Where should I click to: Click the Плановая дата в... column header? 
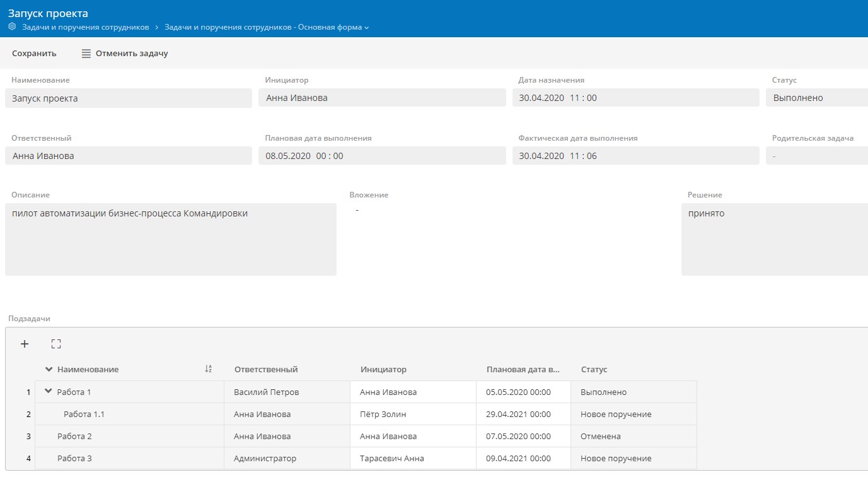(x=523, y=369)
